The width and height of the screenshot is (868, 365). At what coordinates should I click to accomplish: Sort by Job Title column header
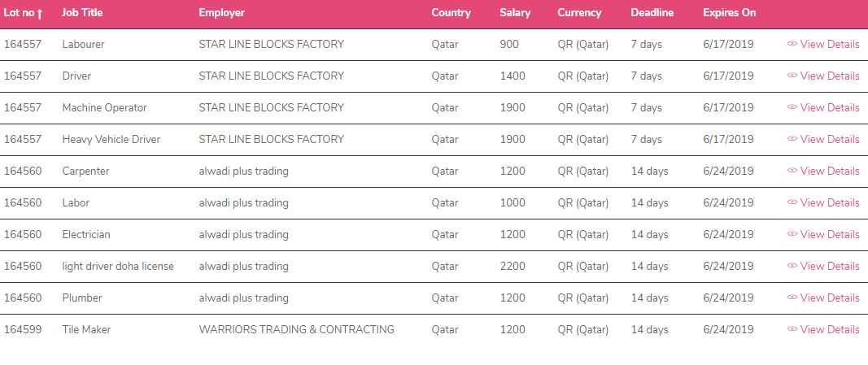(82, 13)
